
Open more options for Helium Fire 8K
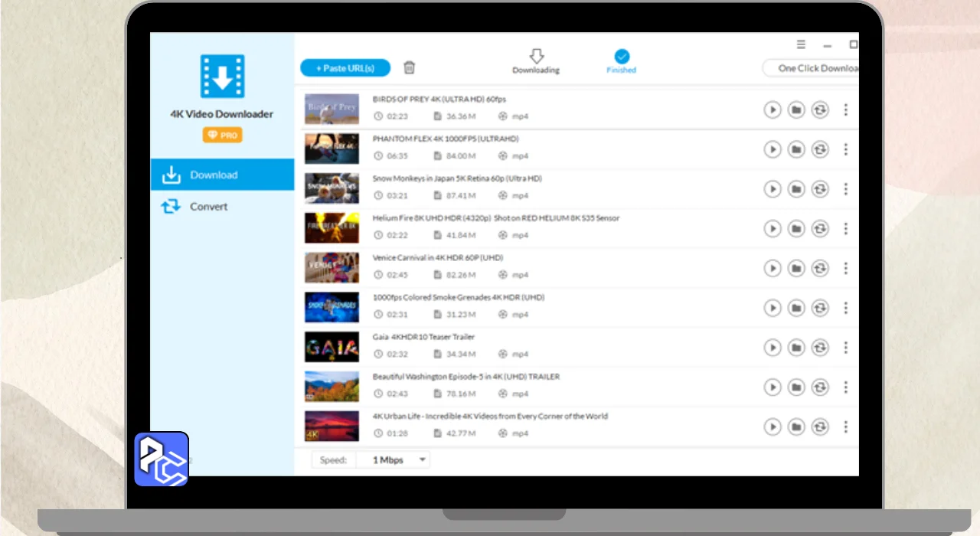845,228
